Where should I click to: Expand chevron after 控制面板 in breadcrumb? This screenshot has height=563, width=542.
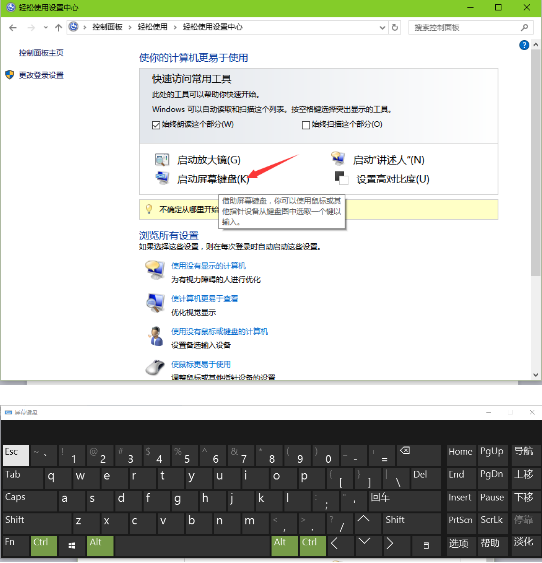130,27
